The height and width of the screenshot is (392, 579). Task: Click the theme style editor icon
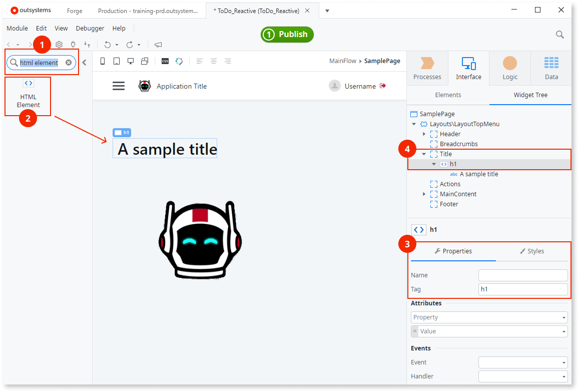click(179, 61)
